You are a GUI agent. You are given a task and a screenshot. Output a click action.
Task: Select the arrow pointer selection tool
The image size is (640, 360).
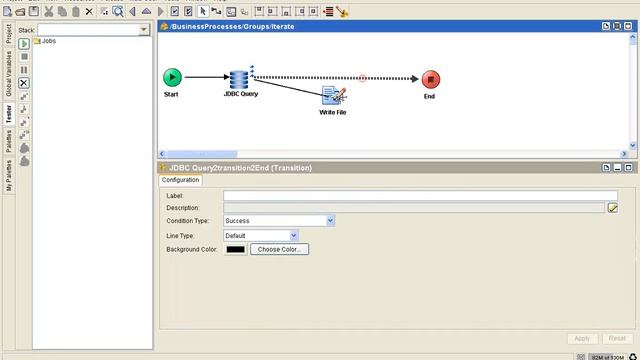[x=202, y=11]
